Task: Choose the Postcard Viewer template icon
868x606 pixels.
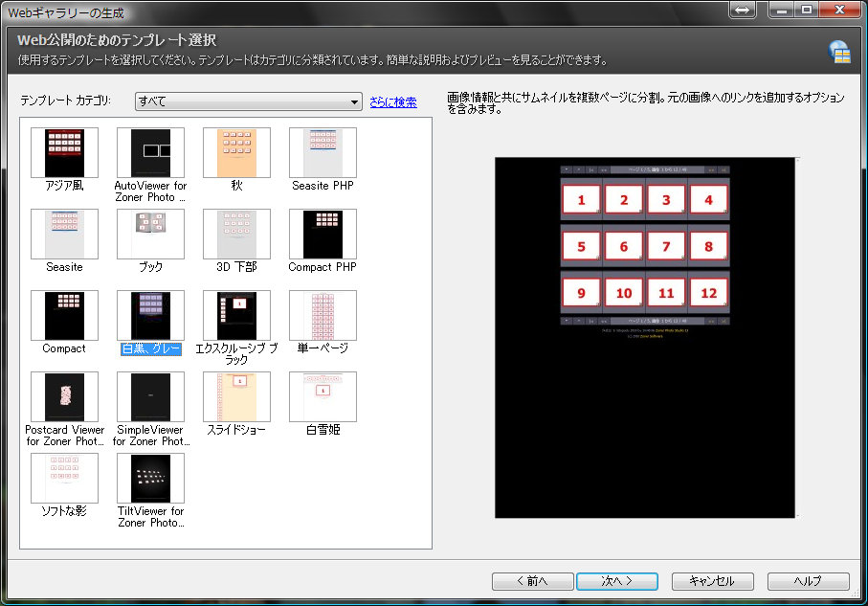Action: point(64,396)
